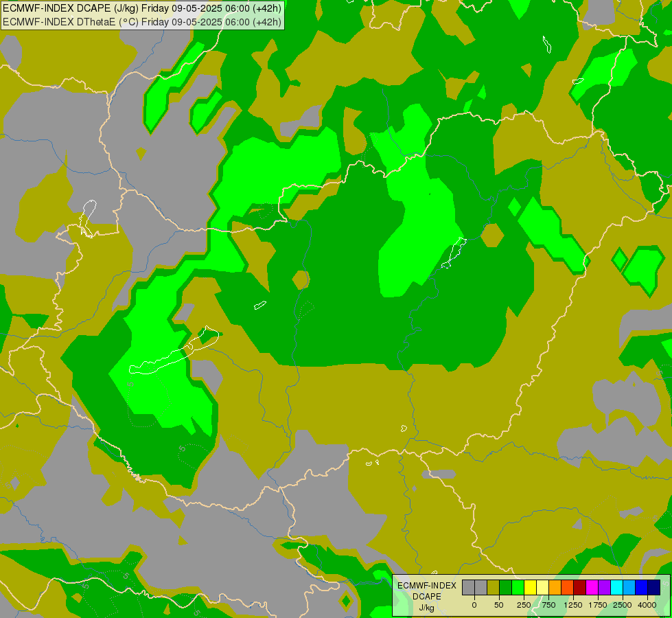
Task: Pick the cyan legend swatch
Action: coord(616,587)
